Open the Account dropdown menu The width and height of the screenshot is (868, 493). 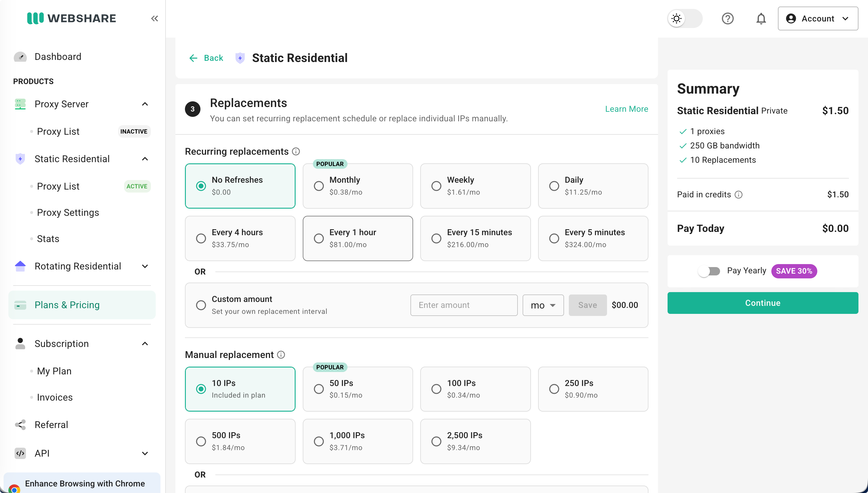[818, 18]
